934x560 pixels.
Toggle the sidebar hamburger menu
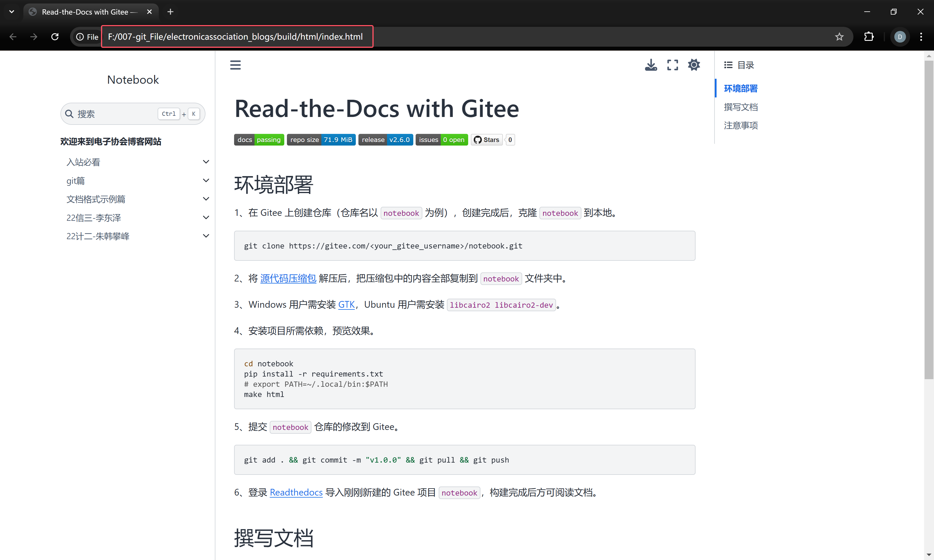click(x=235, y=65)
